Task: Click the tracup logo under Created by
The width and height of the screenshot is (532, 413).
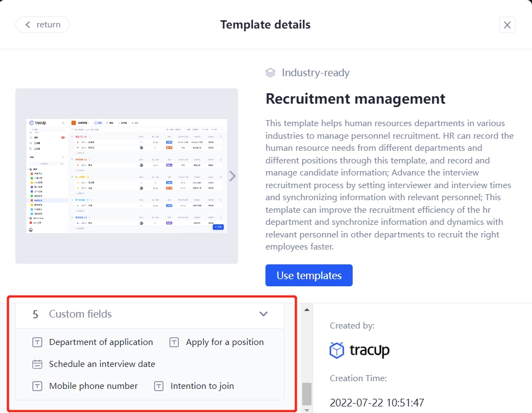Action: (x=359, y=349)
